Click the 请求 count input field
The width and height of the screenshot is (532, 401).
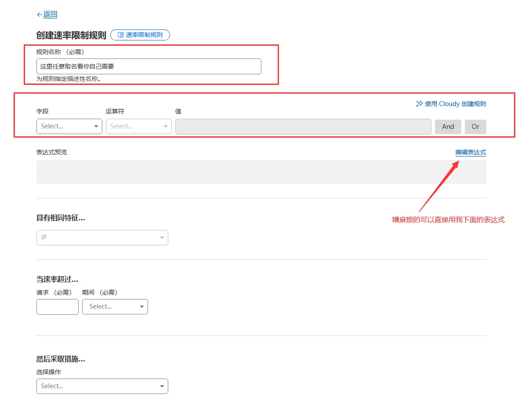[x=57, y=306]
